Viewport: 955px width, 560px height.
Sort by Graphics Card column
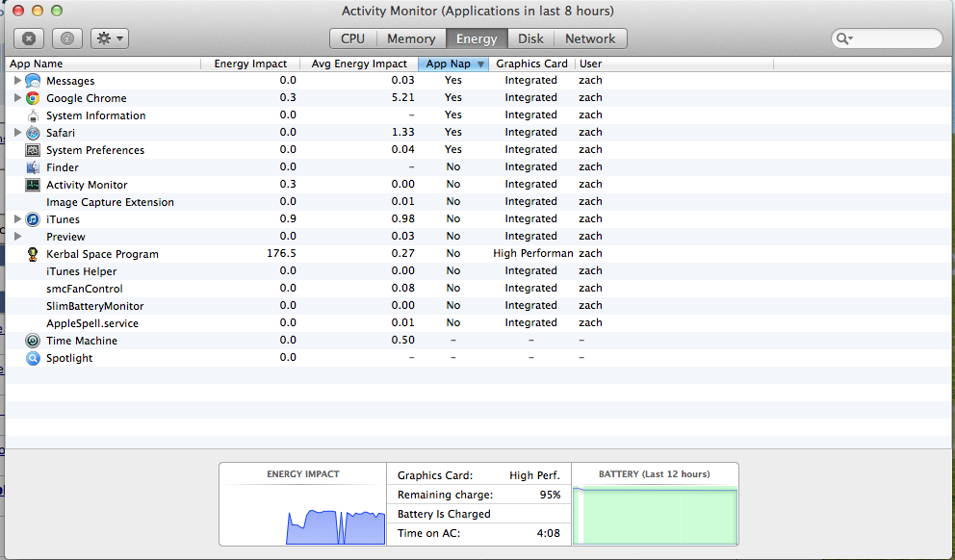531,64
